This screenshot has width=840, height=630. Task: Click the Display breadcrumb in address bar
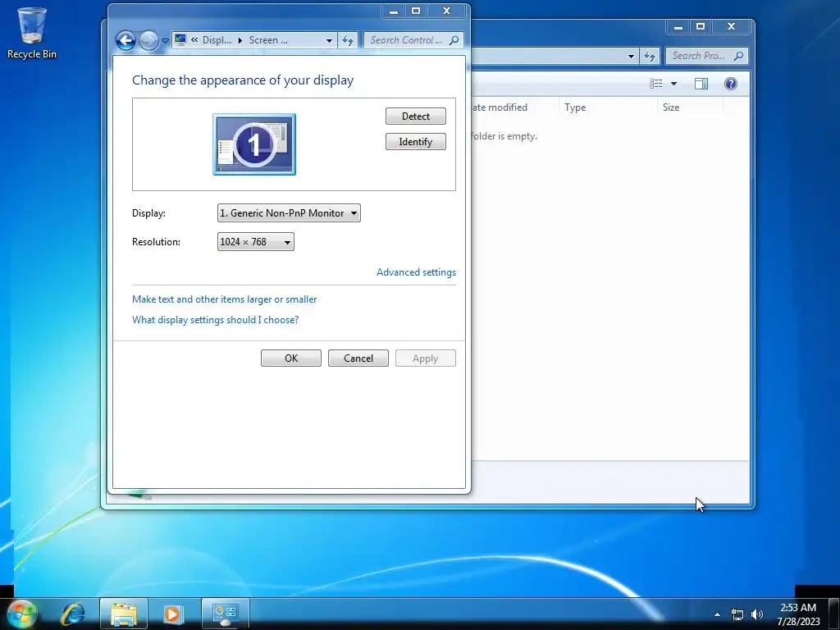coord(217,40)
